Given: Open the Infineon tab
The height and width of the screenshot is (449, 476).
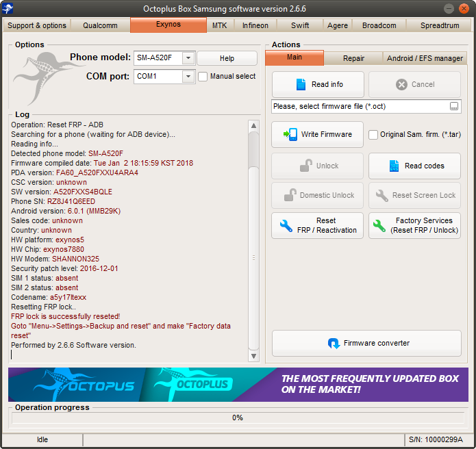Looking at the screenshot, I should click(255, 25).
